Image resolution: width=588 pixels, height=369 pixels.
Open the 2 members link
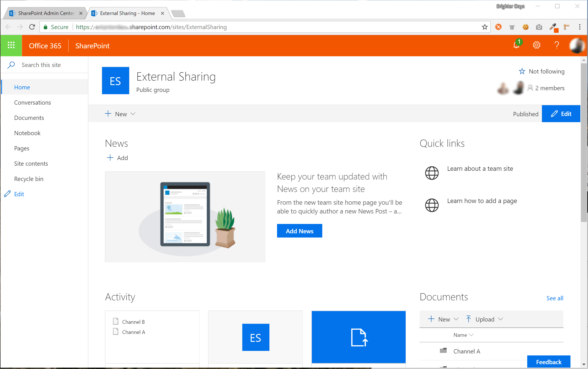pos(550,88)
